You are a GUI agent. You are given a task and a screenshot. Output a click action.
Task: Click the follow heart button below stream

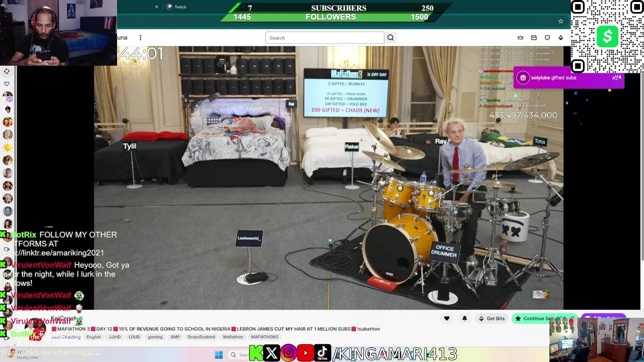coord(447,318)
